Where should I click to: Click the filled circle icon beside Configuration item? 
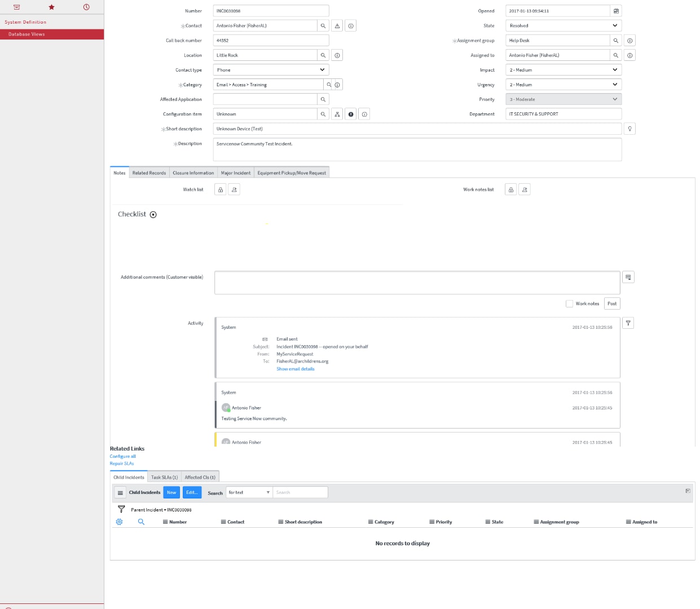point(351,114)
